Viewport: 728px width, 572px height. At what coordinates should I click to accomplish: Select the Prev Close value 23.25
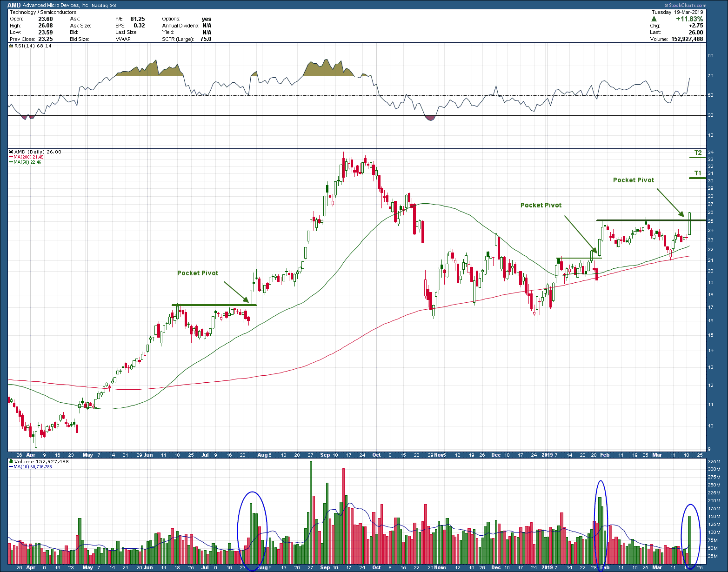coord(45,39)
